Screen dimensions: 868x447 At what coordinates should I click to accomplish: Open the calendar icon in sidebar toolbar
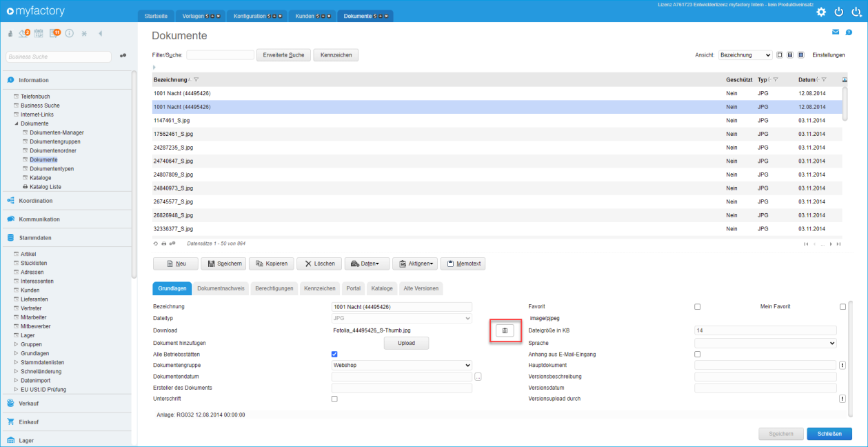[39, 33]
